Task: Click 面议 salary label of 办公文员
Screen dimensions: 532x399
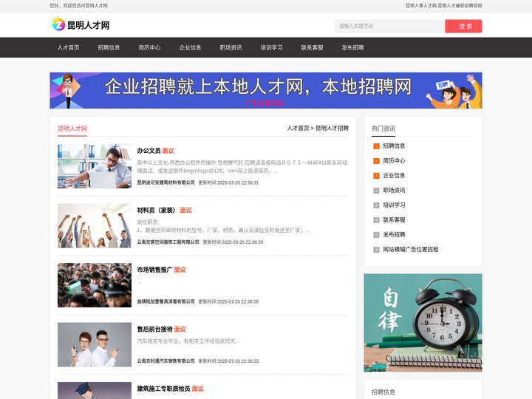Action: 168,151
